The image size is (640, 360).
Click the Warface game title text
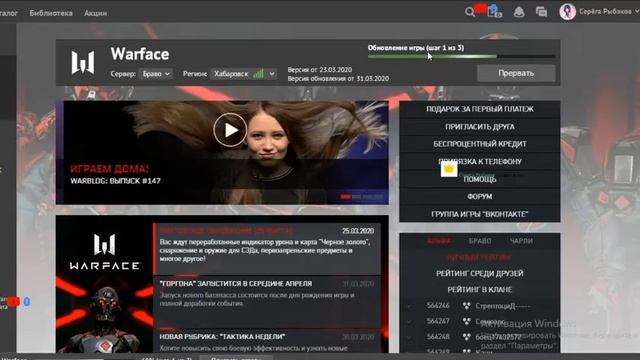click(x=140, y=54)
